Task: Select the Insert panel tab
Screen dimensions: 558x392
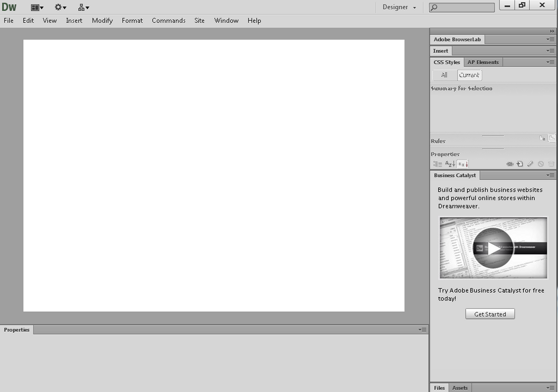Action: [441, 51]
